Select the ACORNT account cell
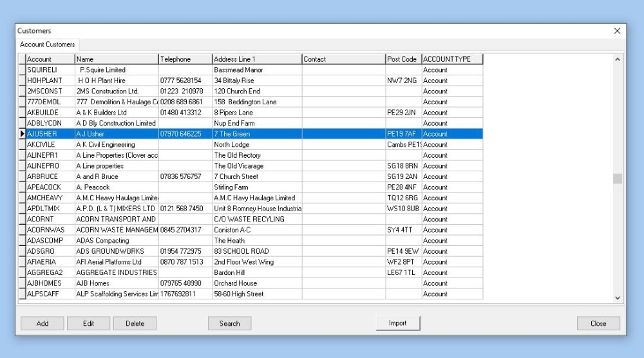Screen dimensions: 644x358 tap(50, 219)
